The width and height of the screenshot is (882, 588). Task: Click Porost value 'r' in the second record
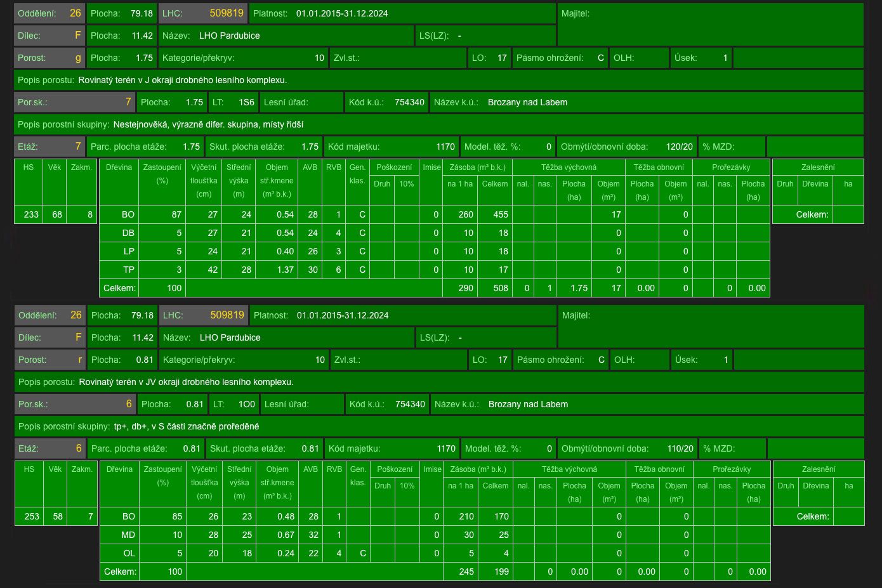pos(81,360)
